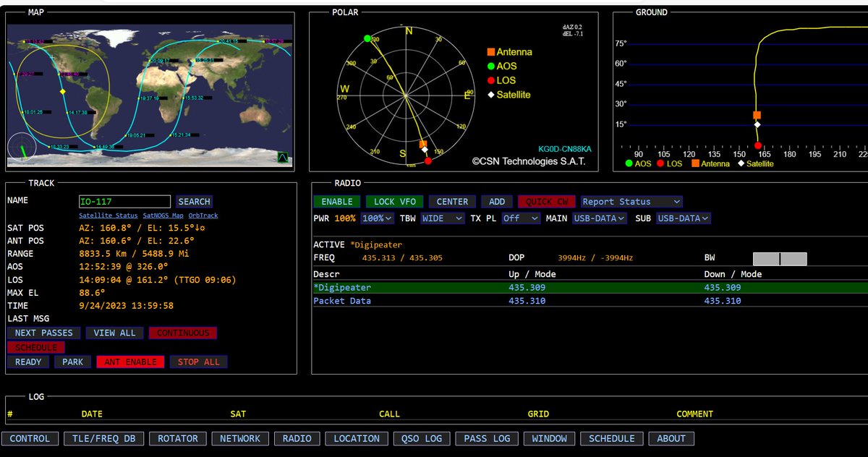Screen dimensions: 868x457
Task: Click the yellow satellite diamond on the world map
Action: point(62,92)
